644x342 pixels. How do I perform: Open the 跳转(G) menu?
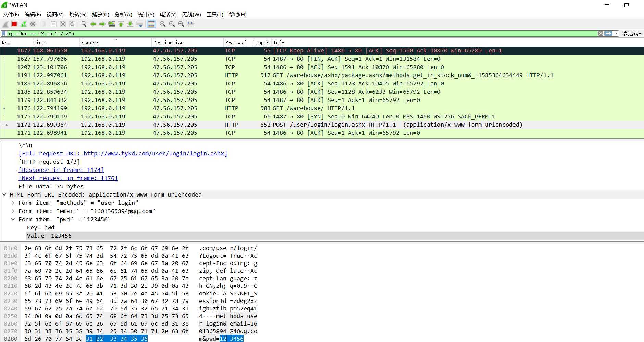coord(78,14)
